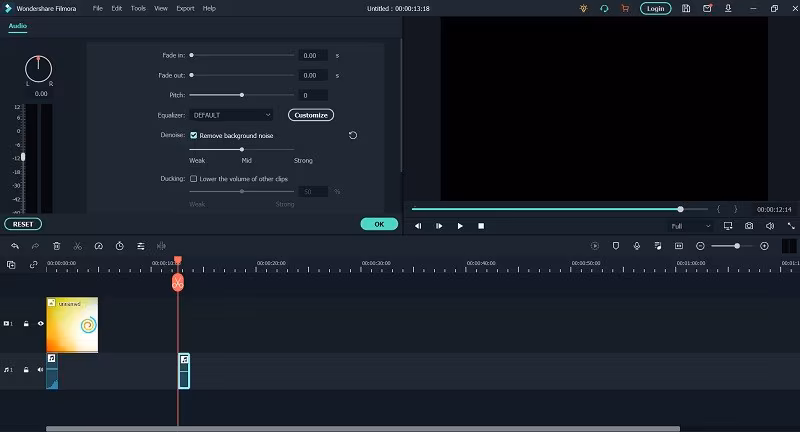
Task: Click the undo arrow in timeline toolbar
Action: pyautogui.click(x=15, y=246)
